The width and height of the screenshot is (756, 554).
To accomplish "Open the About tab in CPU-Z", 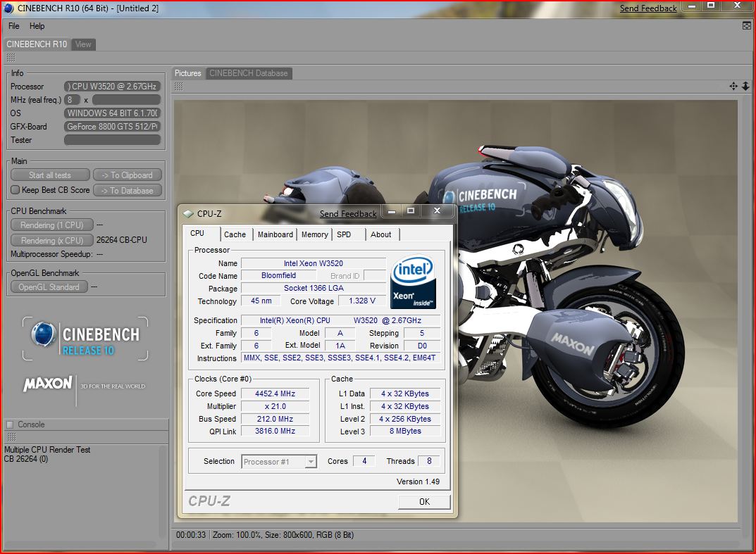I will (x=381, y=234).
